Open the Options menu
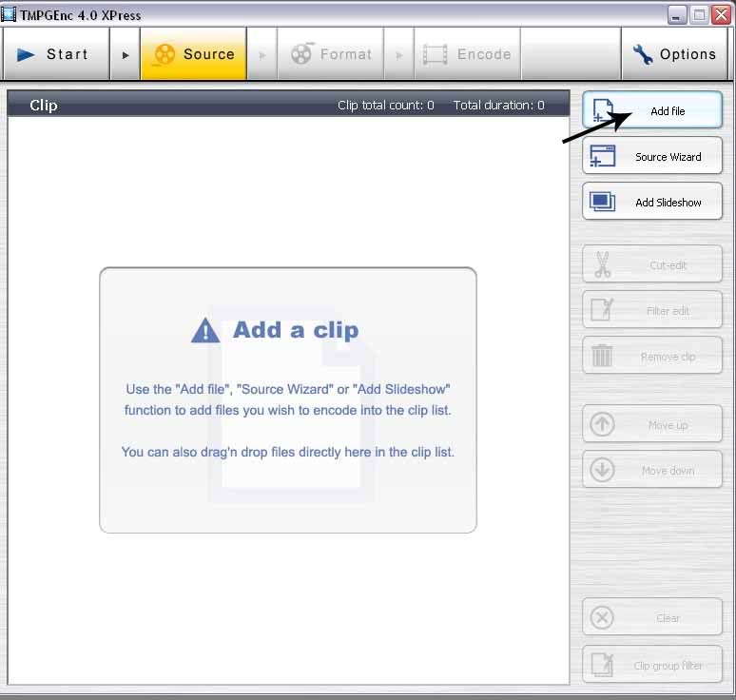This screenshot has height=700, width=736. 674,54
